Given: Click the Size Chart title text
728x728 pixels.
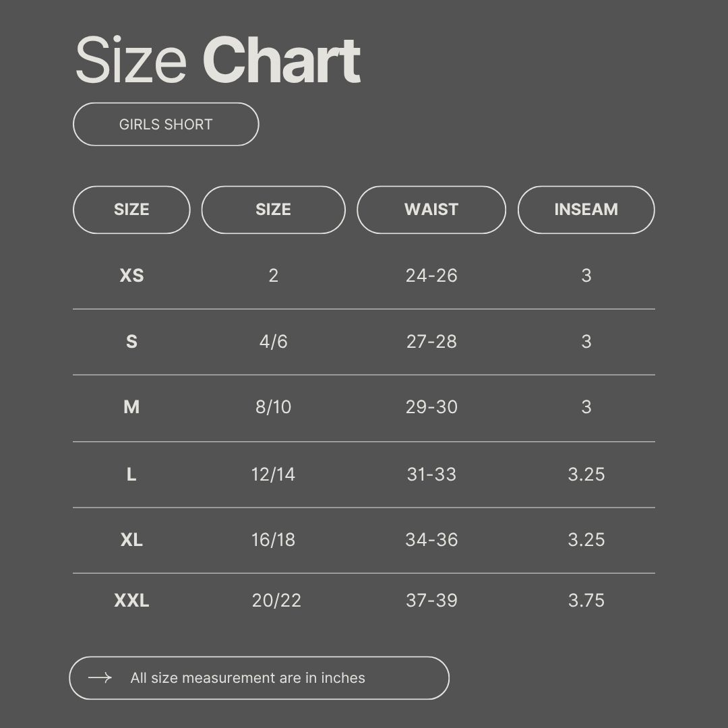Looking at the screenshot, I should [218, 61].
